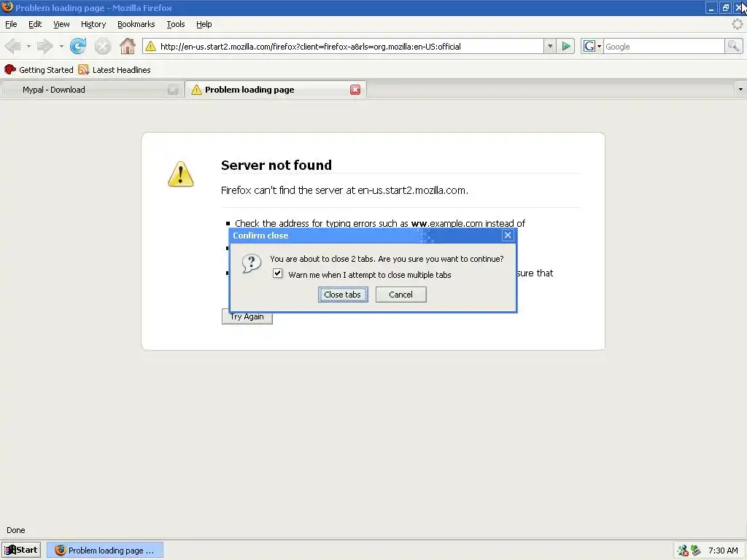The image size is (747, 560).
Task: Click the green Go arrow
Action: click(x=565, y=46)
